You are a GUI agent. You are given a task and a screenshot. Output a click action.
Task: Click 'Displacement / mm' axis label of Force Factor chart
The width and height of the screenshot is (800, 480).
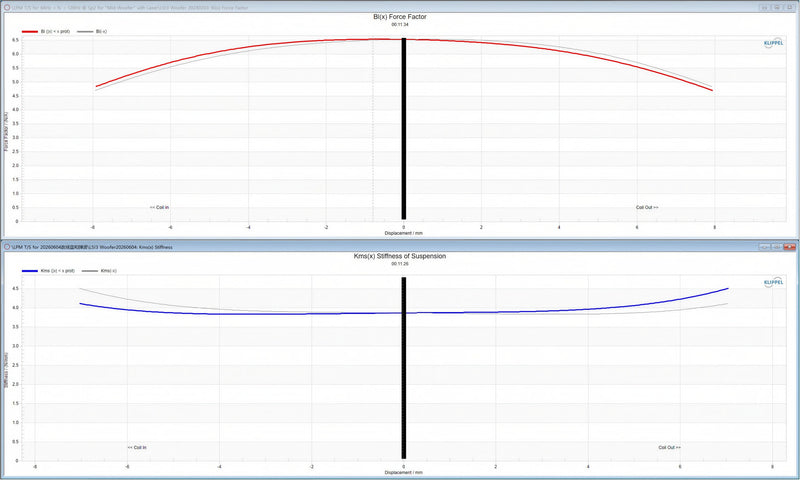404,233
